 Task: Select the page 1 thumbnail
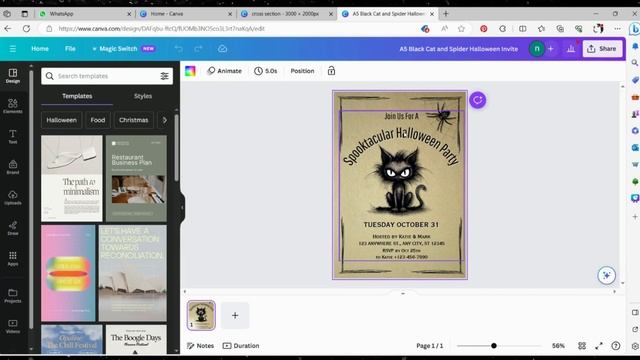click(201, 315)
